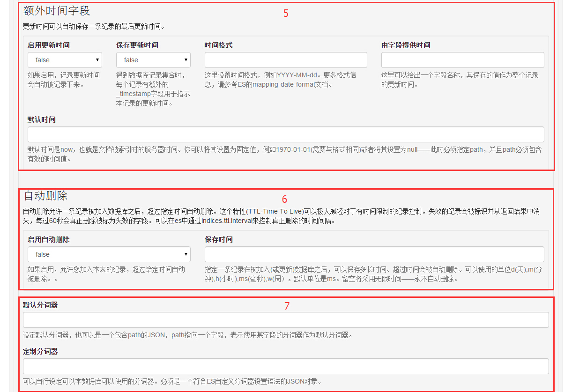Select the 保存时间 input box
The height and width of the screenshot is (392, 572).
374,254
